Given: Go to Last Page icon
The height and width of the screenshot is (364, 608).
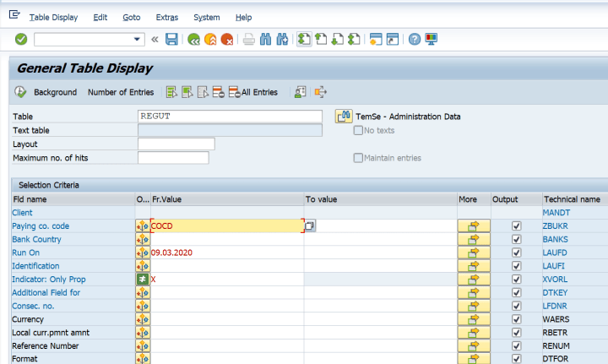Looking at the screenshot, I should pos(354,39).
